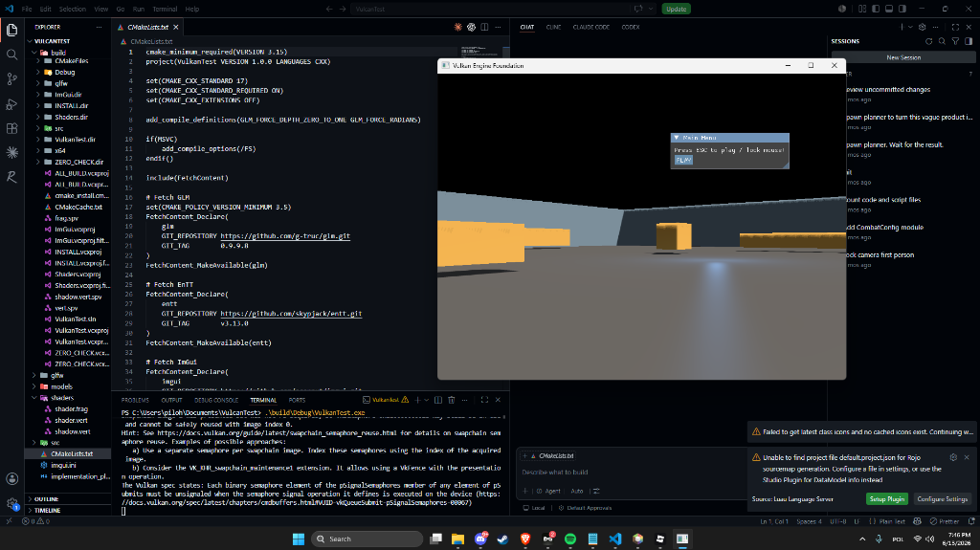Click the Claude icon in editor toolbar
This screenshot has width=980, height=550.
[458, 27]
